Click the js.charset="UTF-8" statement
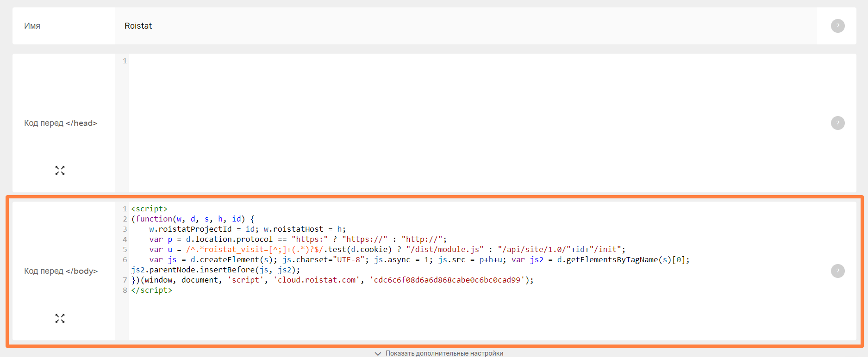 (x=325, y=260)
